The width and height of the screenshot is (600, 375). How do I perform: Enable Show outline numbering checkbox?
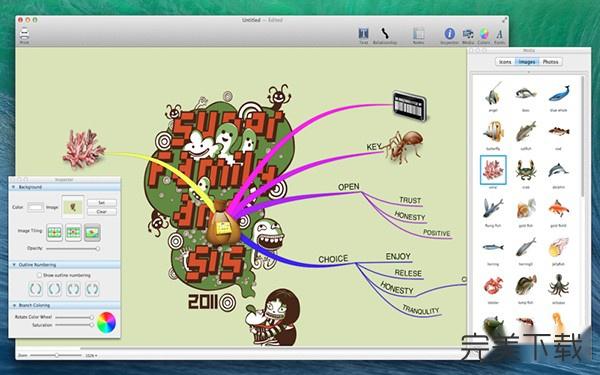coord(39,275)
